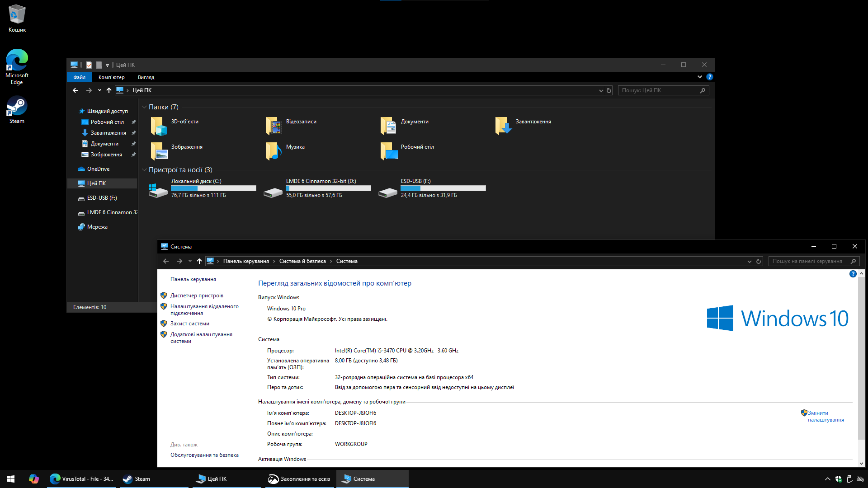Select OneDrive in navigation pane

tap(98, 169)
